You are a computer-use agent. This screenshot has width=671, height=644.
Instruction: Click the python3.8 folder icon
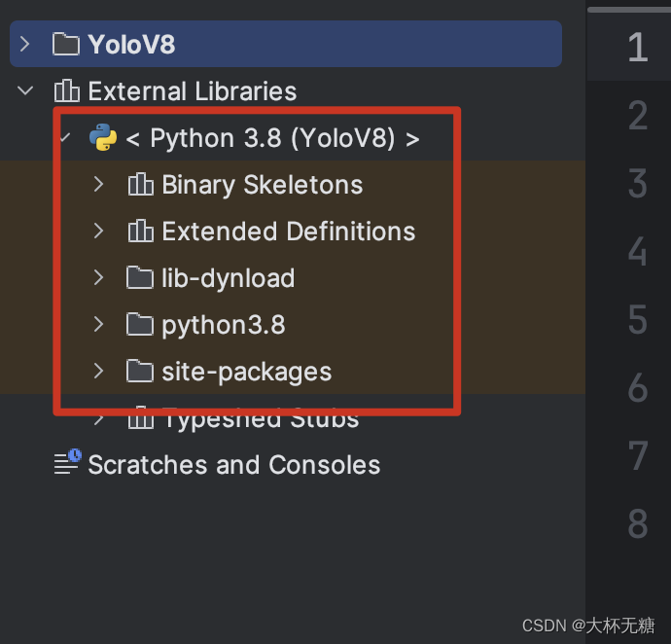tap(141, 325)
